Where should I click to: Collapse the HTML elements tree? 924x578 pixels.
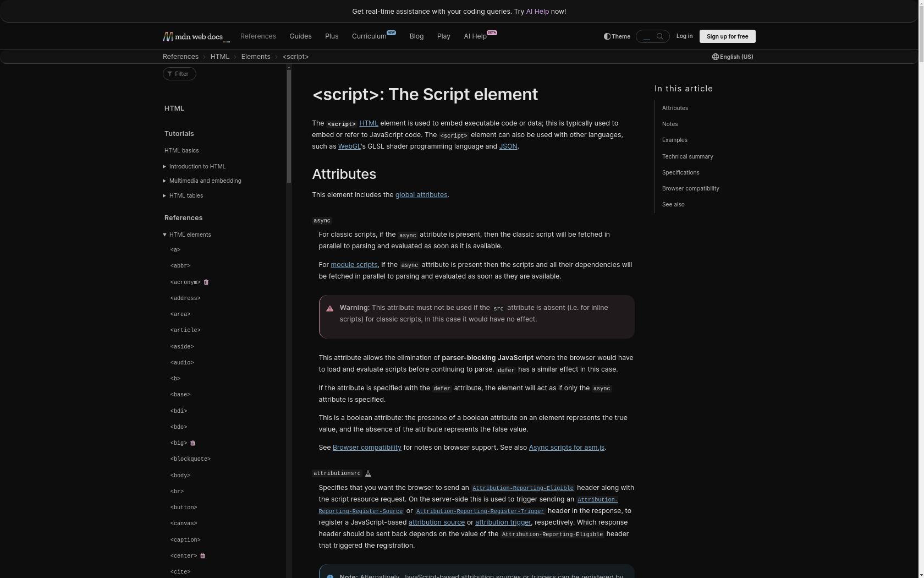187,235
